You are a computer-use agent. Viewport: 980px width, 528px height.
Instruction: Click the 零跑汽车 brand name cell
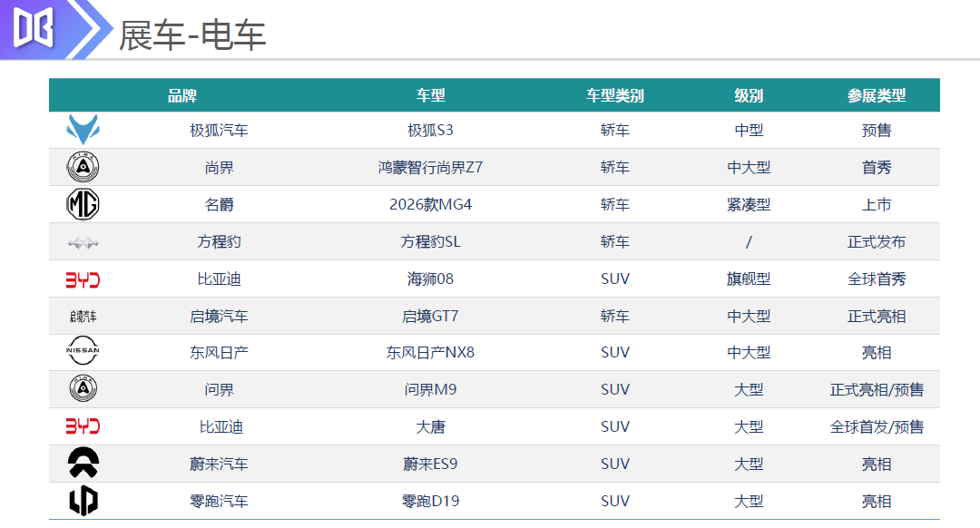click(x=219, y=501)
